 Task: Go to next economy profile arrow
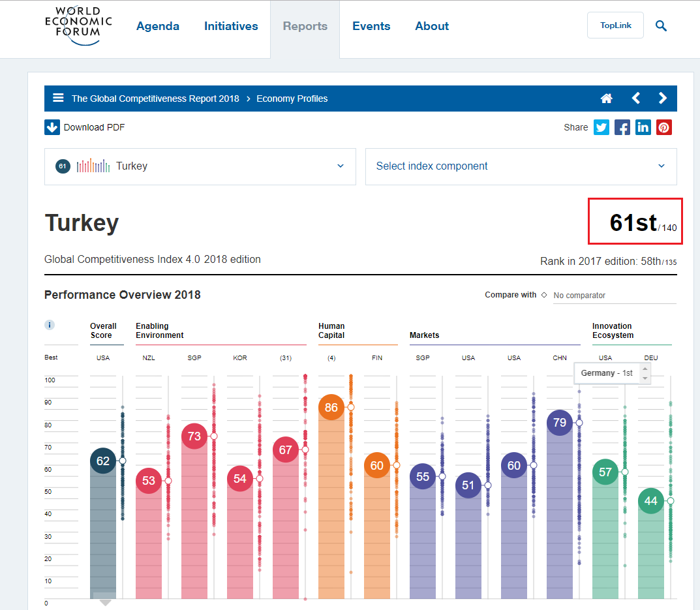pyautogui.click(x=663, y=99)
